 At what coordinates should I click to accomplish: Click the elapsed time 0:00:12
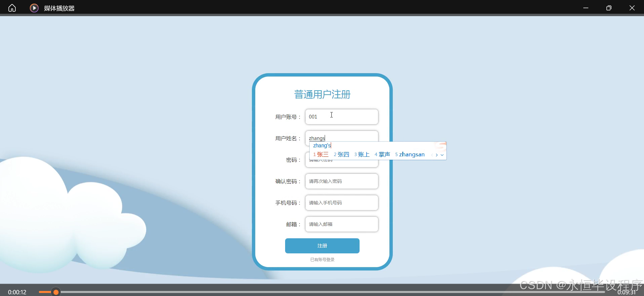click(17, 292)
